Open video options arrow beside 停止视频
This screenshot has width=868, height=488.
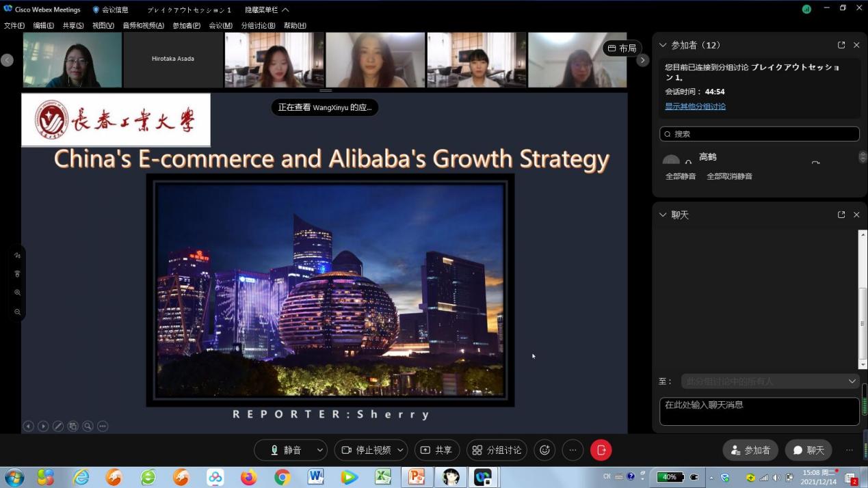pos(400,450)
